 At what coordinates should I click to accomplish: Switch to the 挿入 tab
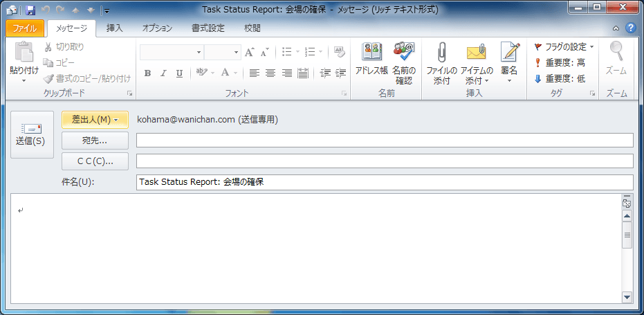pyautogui.click(x=115, y=28)
